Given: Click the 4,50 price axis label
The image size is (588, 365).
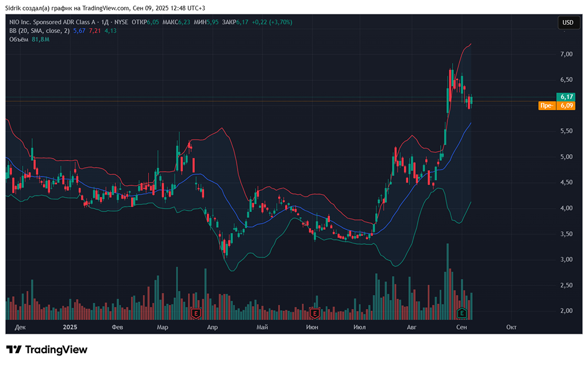Looking at the screenshot, I should 566,182.
